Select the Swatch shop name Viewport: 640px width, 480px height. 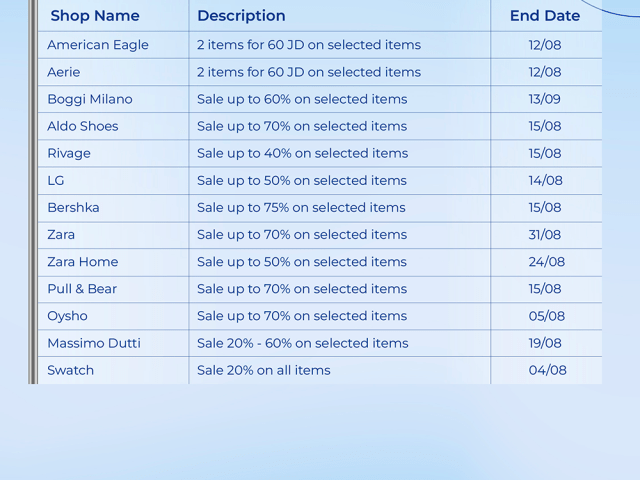click(70, 369)
